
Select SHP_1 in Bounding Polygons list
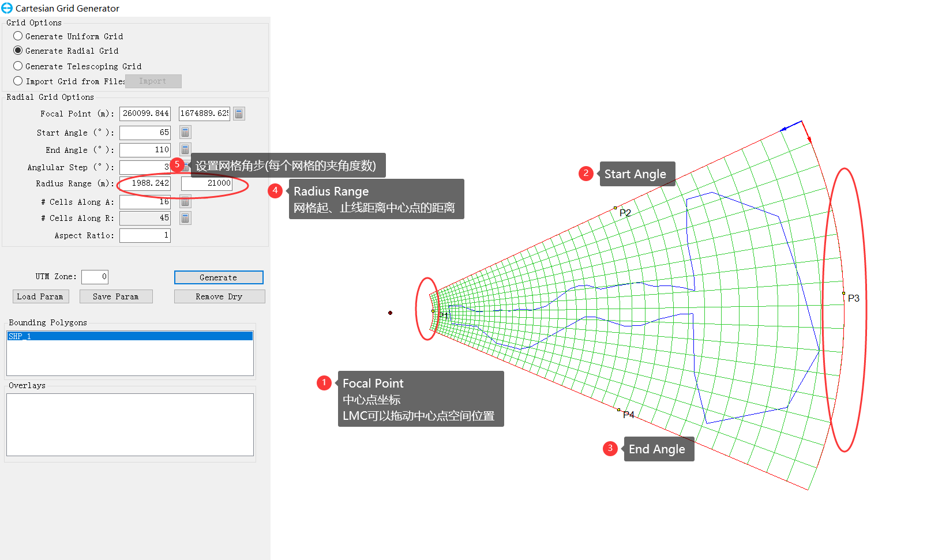(130, 336)
